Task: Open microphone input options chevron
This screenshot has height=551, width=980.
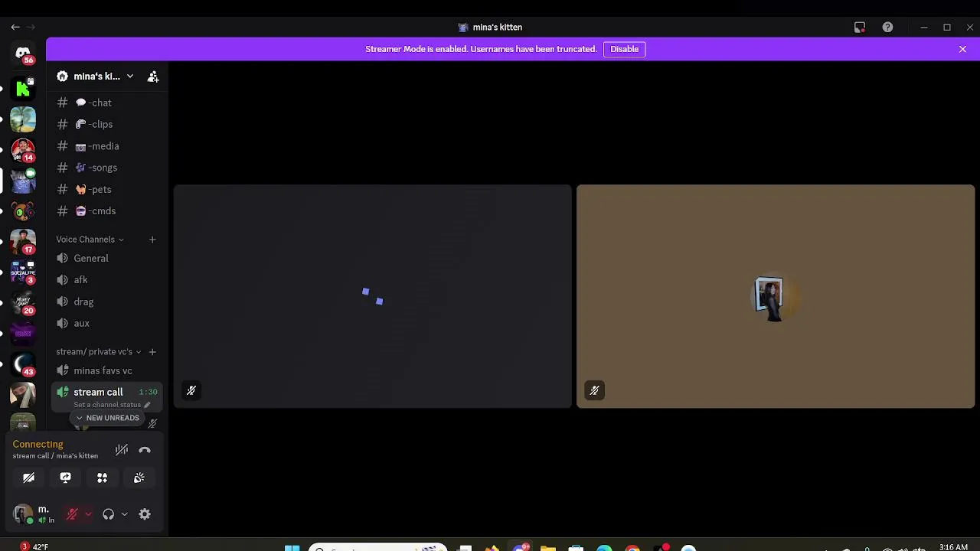Action: tap(88, 514)
